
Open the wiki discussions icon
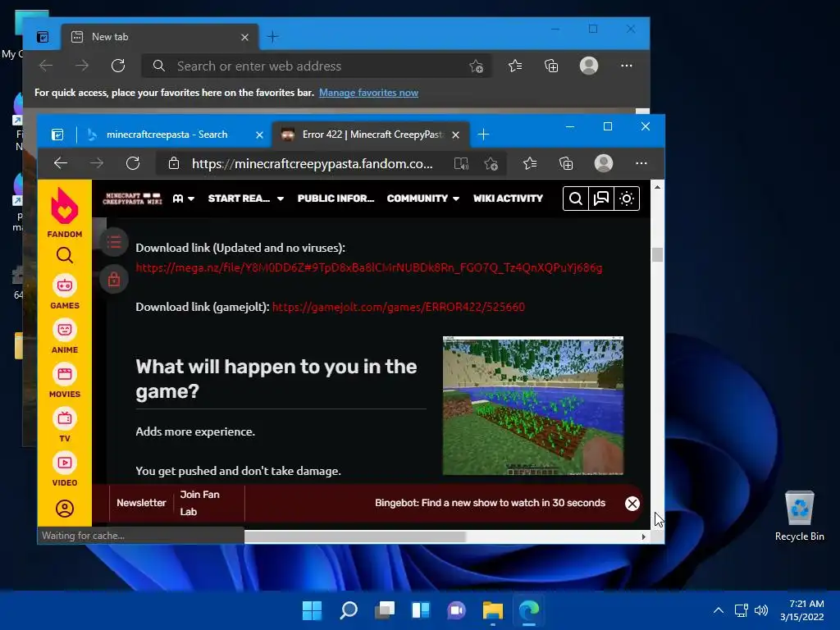601,199
